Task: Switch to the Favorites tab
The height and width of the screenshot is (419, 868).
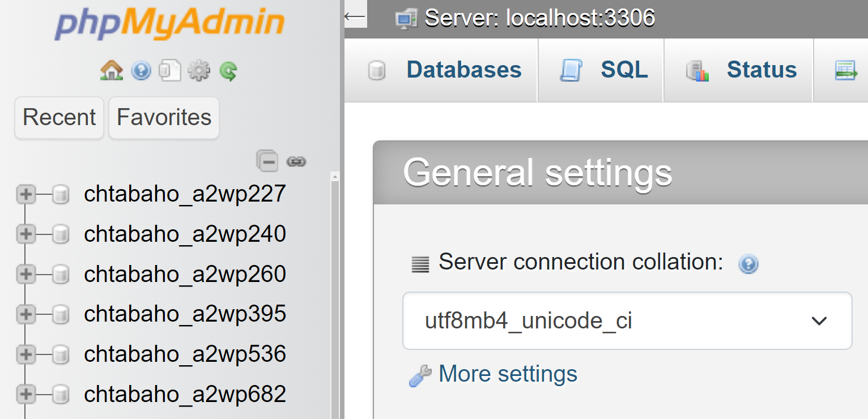Action: click(x=163, y=118)
